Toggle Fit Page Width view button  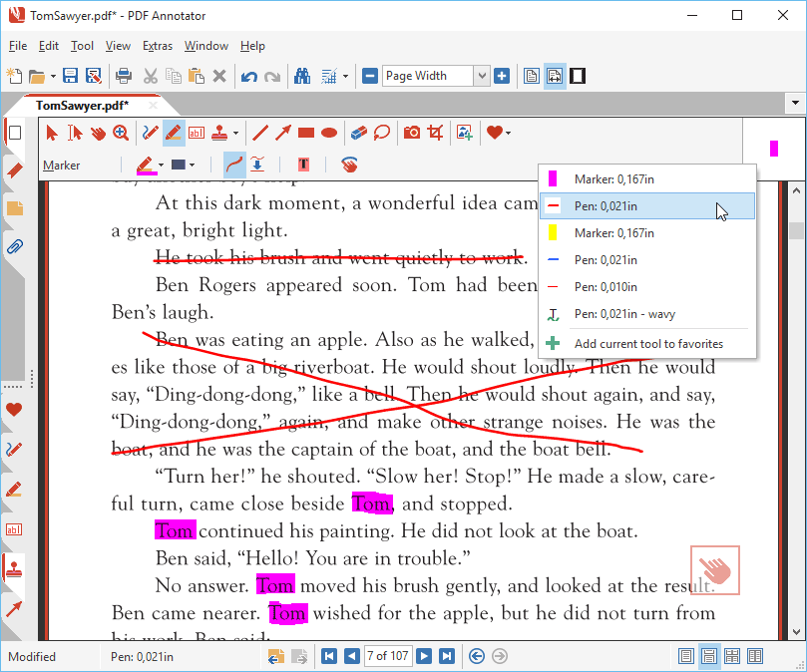pyautogui.click(x=555, y=76)
